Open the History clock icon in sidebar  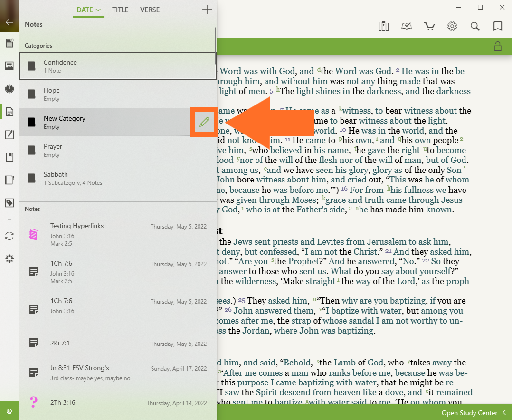pyautogui.click(x=9, y=89)
